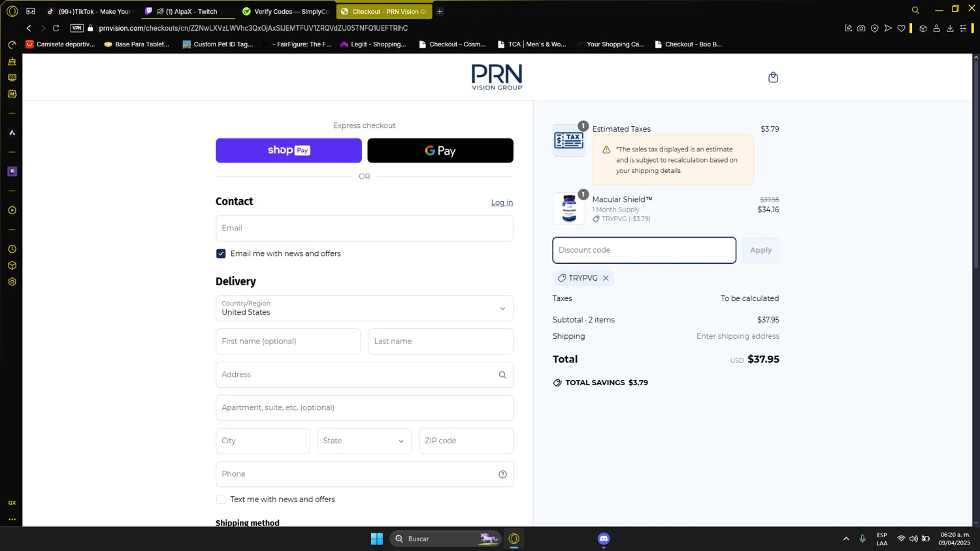980x551 pixels.
Task: Open the VPN badge in address bar
Action: click(77, 28)
